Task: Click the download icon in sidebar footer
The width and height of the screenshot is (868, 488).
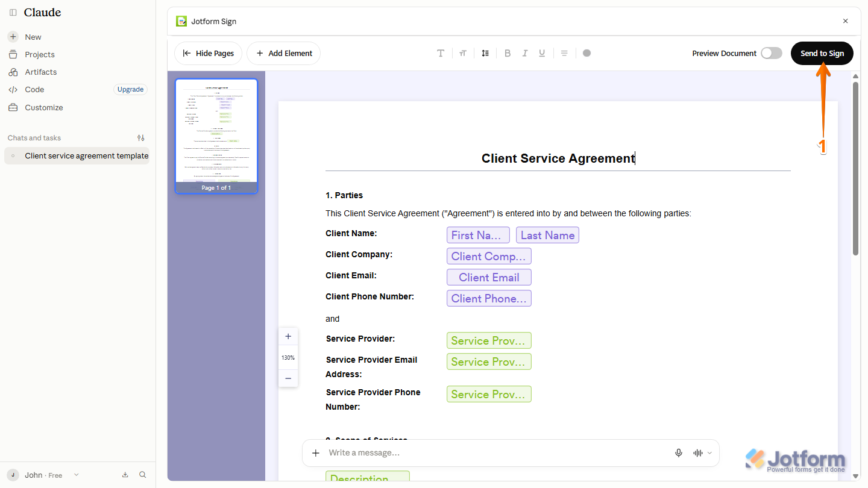Action: pyautogui.click(x=125, y=475)
